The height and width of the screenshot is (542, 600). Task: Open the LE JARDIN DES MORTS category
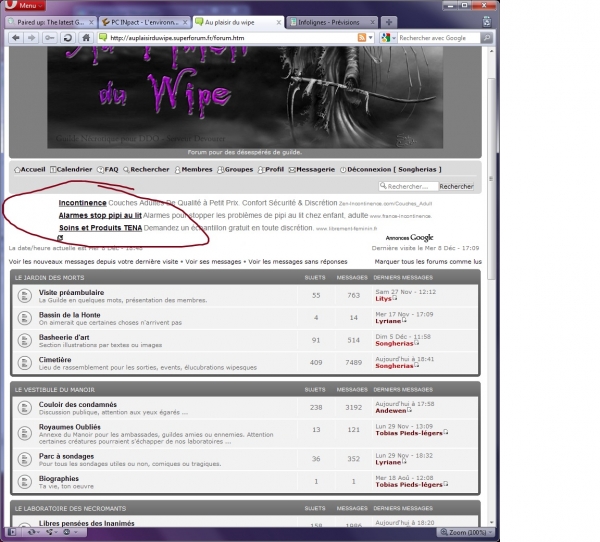pyautogui.click(x=49, y=278)
